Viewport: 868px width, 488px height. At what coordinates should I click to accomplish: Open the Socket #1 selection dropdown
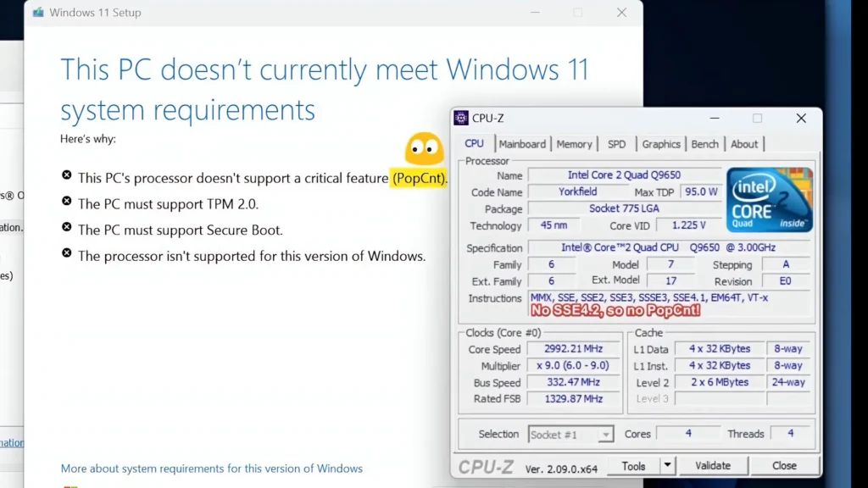pyautogui.click(x=570, y=435)
